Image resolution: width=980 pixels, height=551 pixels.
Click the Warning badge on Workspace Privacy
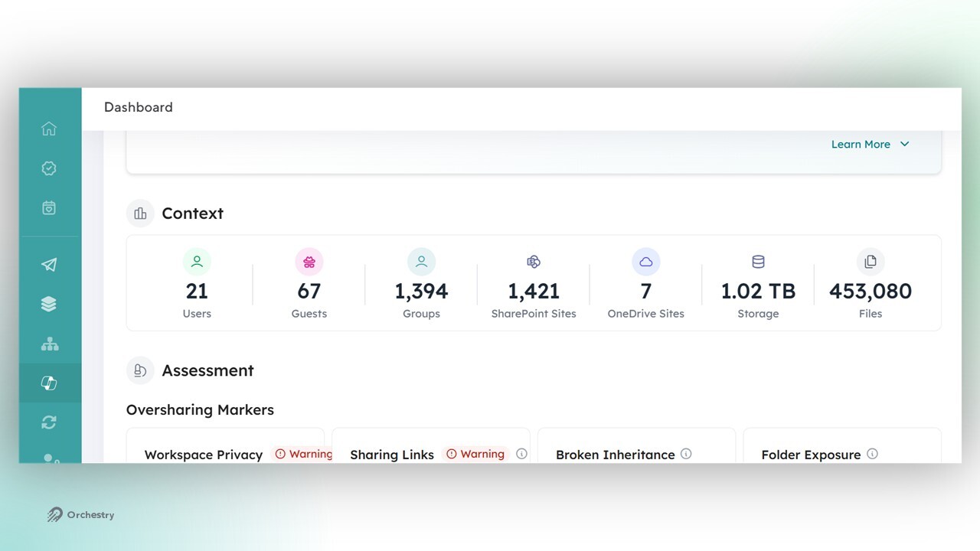tap(303, 454)
